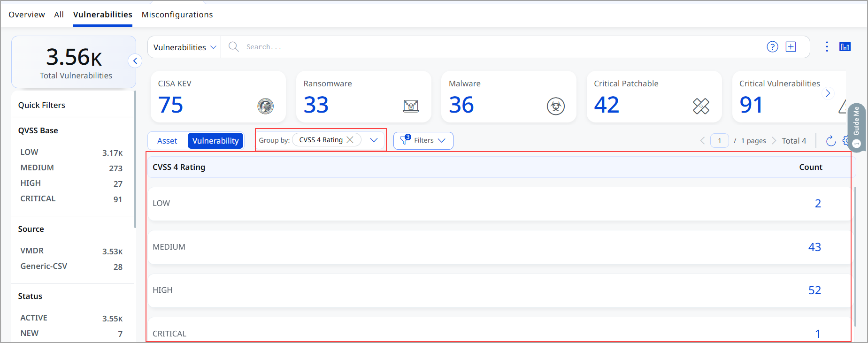The image size is (868, 343).
Task: Open the HIGH rating count 52
Action: click(x=814, y=290)
